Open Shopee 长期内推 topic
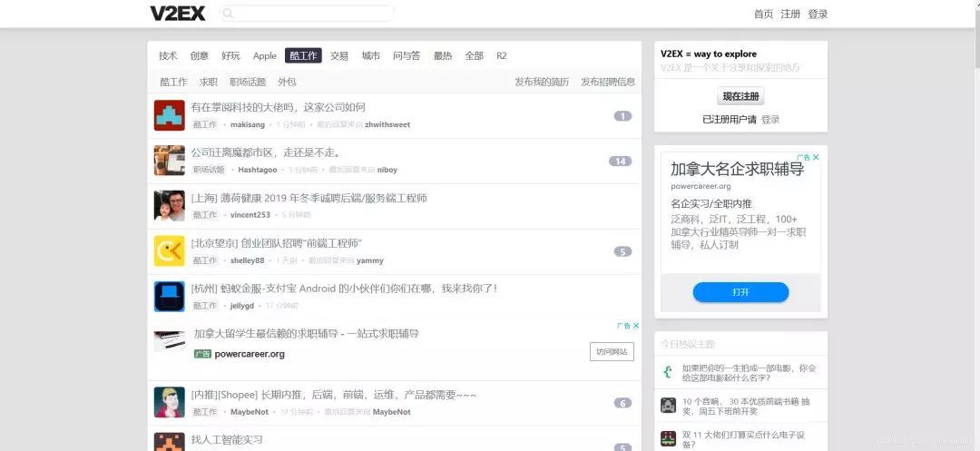This screenshot has width=980, height=451. click(334, 395)
